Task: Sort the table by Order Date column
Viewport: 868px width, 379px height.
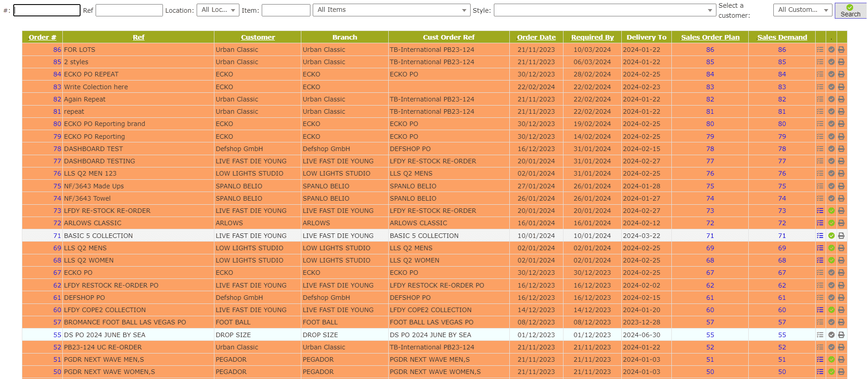Action: click(536, 37)
